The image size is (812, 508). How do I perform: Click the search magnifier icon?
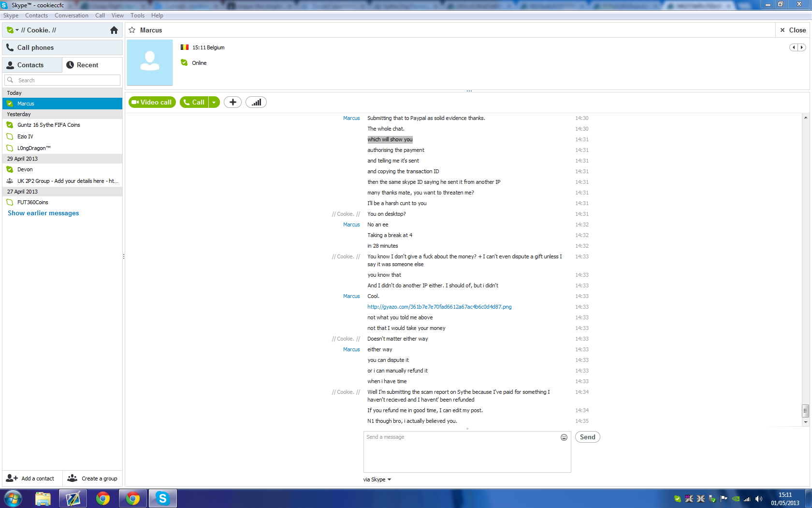pyautogui.click(x=10, y=80)
